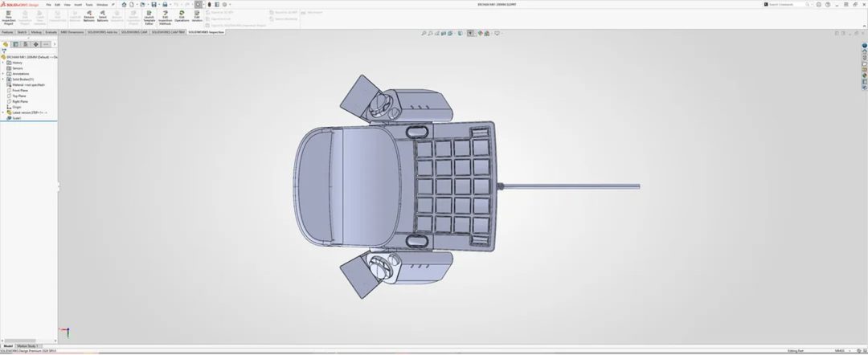Open the Insert menu
Screen dimensions: 868x355
tap(78, 4)
